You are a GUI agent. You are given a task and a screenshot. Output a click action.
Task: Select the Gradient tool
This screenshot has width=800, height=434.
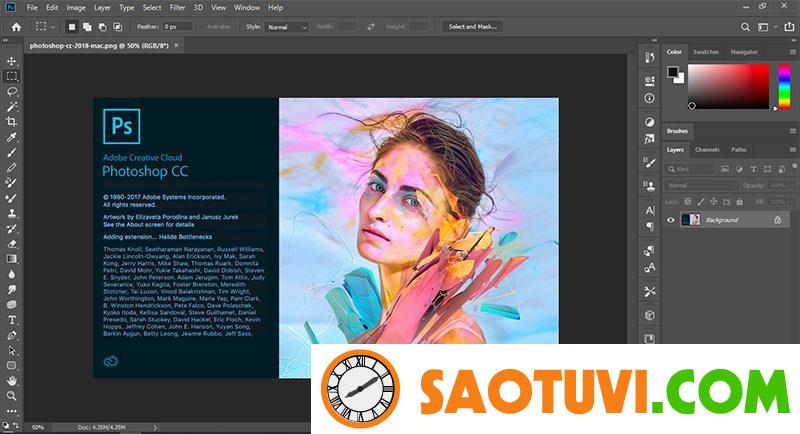pos(11,259)
